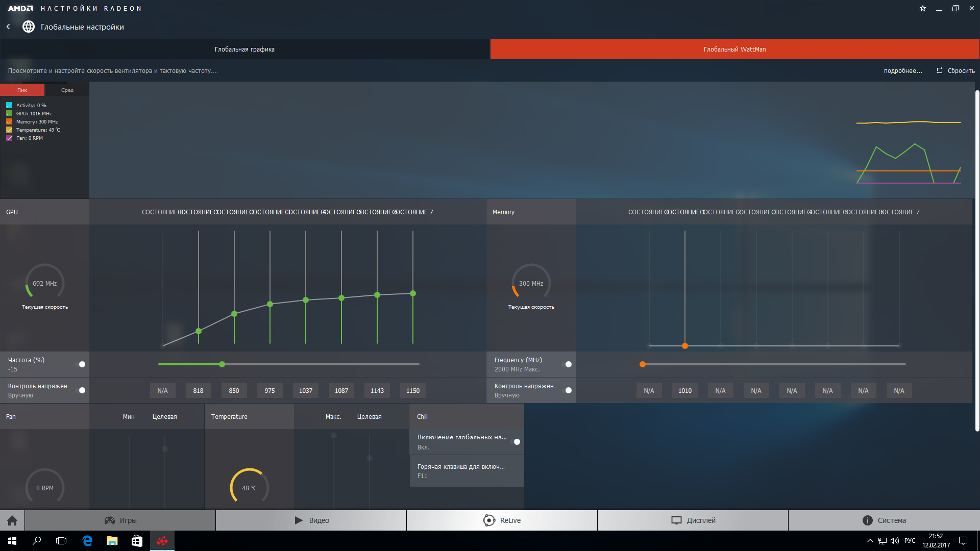
Task: Open the Игры gaming section
Action: 120,520
